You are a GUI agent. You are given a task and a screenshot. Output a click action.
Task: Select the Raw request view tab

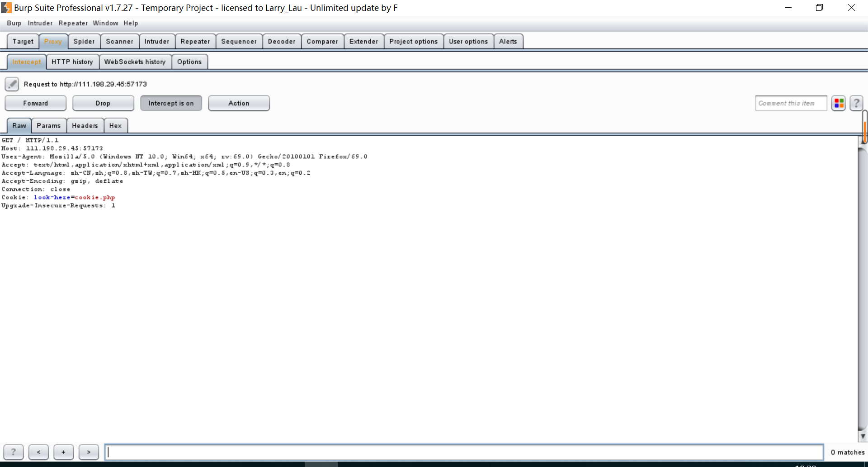(19, 125)
